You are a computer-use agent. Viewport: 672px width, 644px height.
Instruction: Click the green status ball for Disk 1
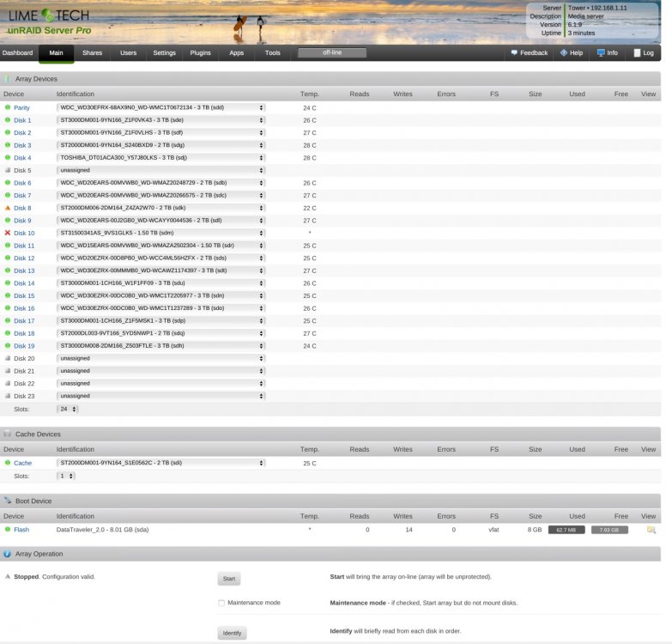click(x=8, y=120)
